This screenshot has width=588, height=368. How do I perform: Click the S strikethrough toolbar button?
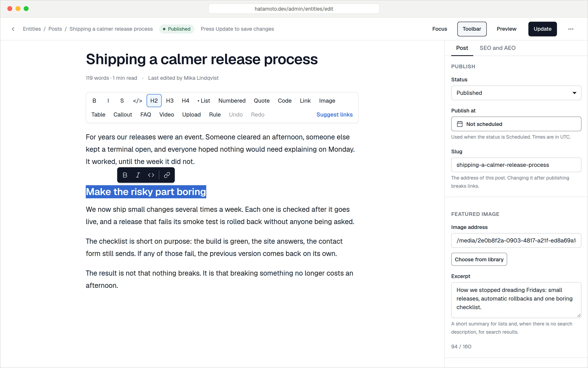[x=122, y=101]
